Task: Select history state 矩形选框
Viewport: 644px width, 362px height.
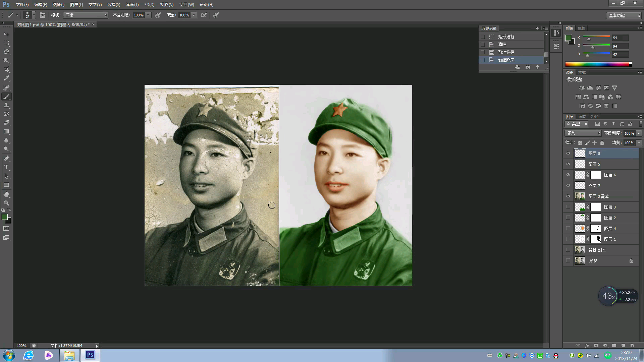Action: tap(512, 37)
